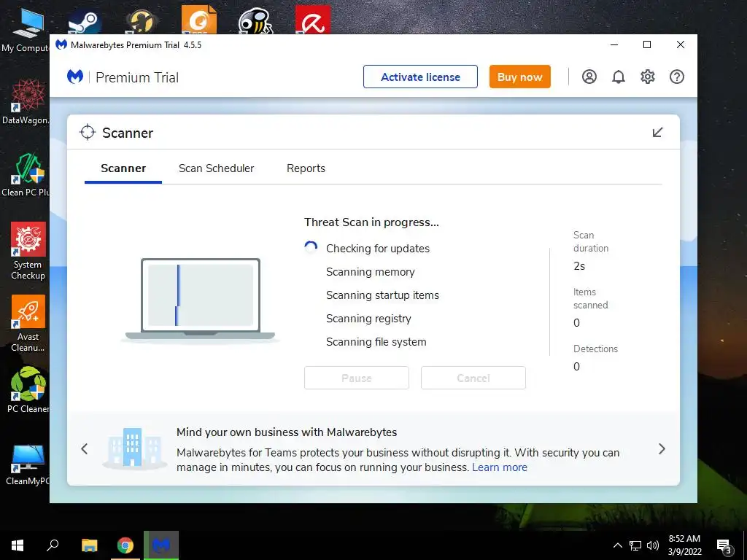The height and width of the screenshot is (560, 747).
Task: Click the 'Scanning startup items' step
Action: (x=382, y=295)
